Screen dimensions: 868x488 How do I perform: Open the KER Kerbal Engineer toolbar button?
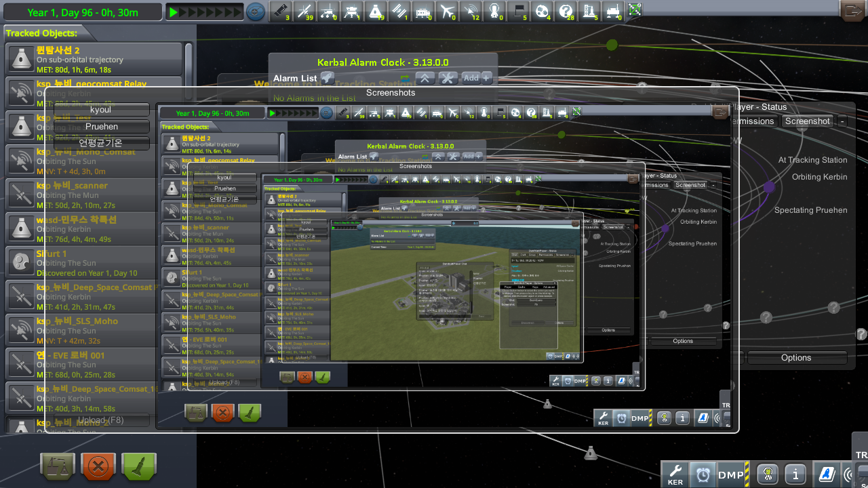click(x=675, y=474)
